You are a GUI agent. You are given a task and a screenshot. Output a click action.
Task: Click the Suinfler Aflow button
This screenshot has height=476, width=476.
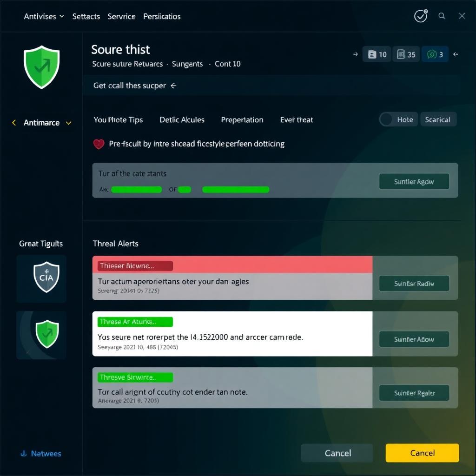[x=414, y=339]
